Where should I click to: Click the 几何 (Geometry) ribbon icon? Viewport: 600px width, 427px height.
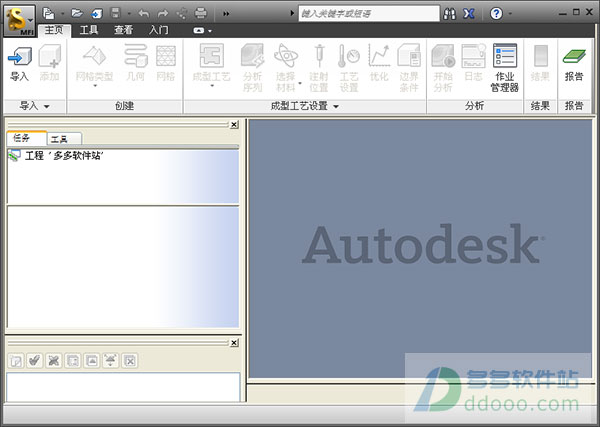(135, 63)
